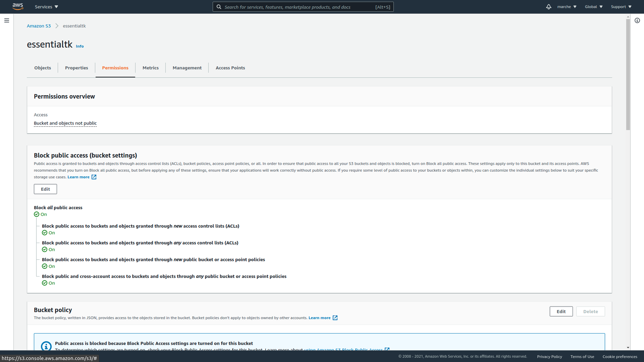
Task: Open Cookie preferences in footer
Action: point(620,357)
